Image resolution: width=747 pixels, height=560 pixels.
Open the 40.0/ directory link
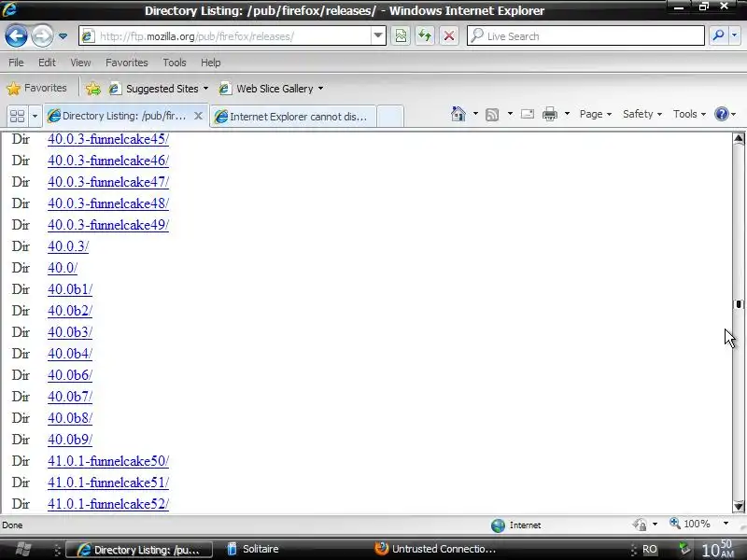[x=63, y=268]
